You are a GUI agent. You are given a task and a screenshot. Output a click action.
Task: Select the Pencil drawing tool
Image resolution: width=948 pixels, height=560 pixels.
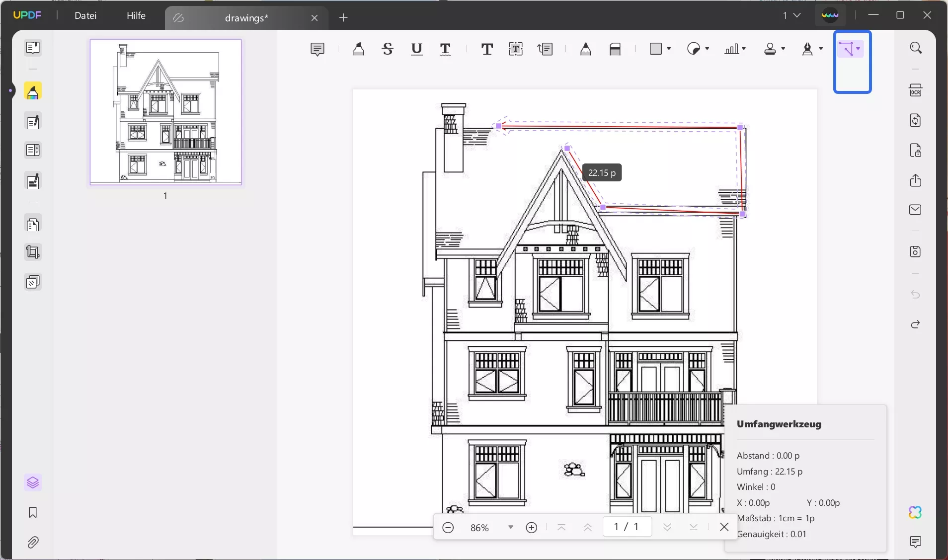coord(586,49)
